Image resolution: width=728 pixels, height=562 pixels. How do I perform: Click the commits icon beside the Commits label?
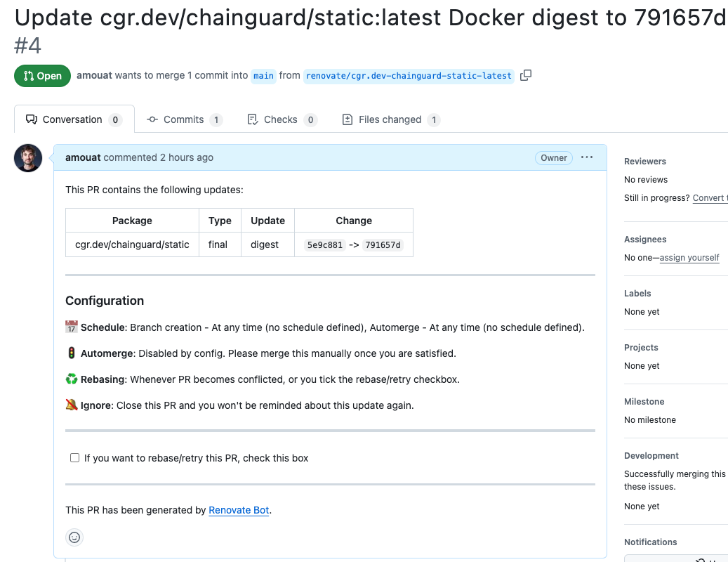pos(152,119)
